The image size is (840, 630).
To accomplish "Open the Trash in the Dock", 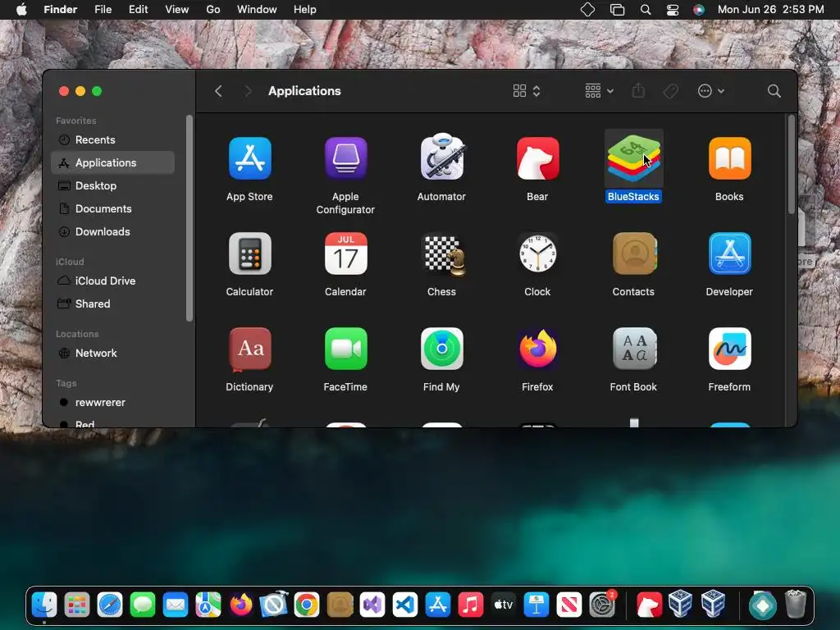I will (796, 605).
